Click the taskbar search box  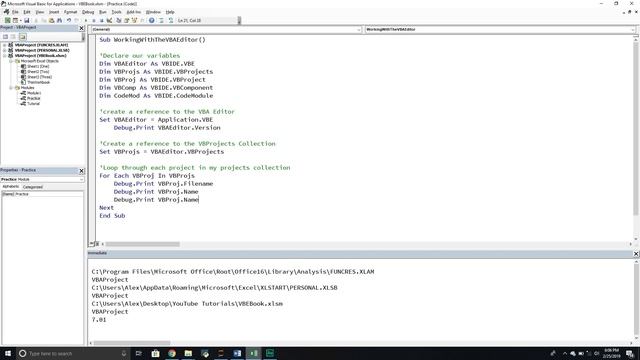[x=73, y=353]
